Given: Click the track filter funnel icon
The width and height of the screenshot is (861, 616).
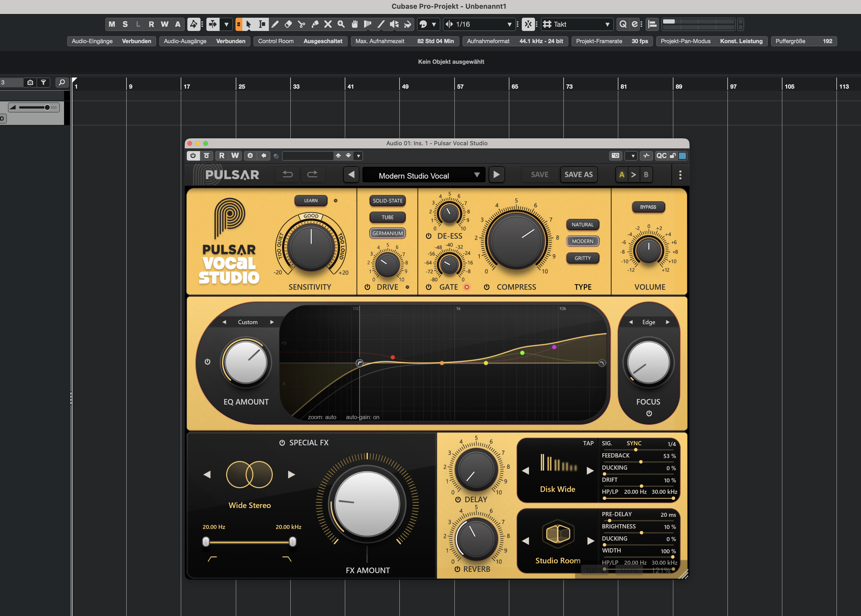Looking at the screenshot, I should pos(43,82).
